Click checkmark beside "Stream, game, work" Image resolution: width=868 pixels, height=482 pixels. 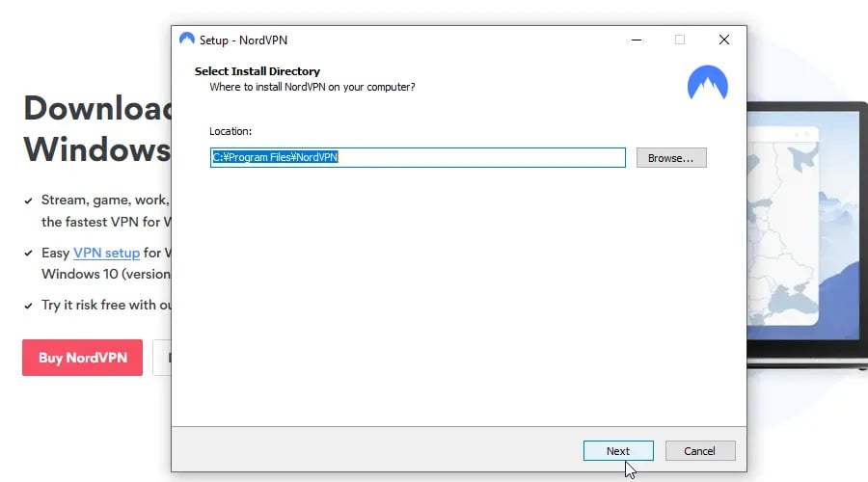[x=28, y=201]
